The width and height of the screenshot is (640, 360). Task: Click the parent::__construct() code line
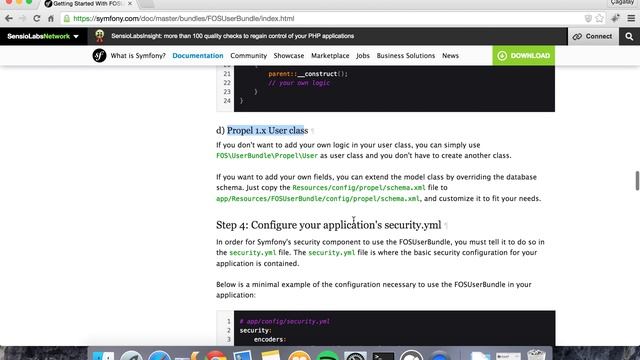(308, 74)
